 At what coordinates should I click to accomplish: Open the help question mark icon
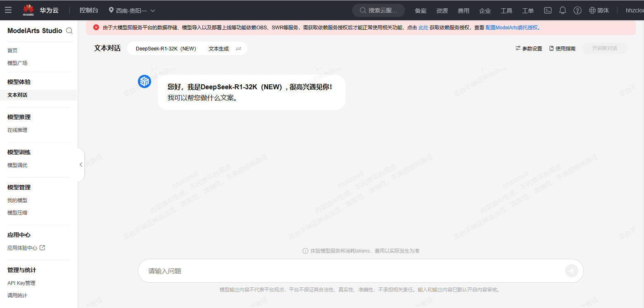click(578, 10)
